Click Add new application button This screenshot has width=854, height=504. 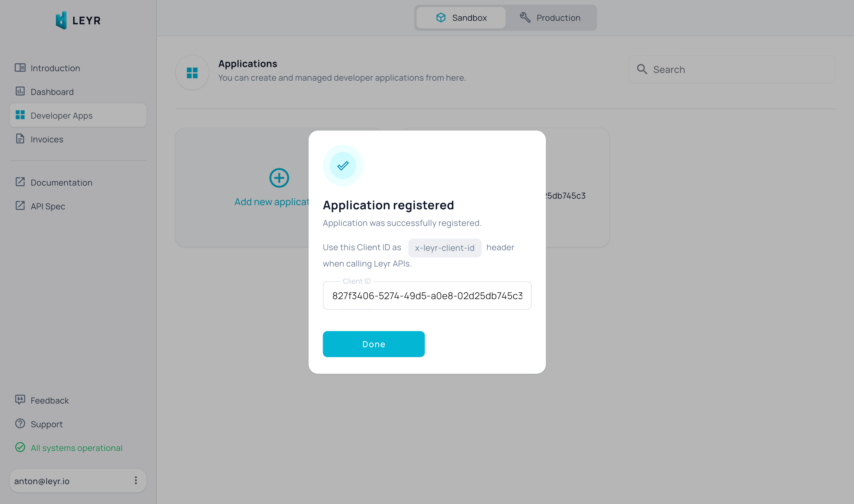(x=278, y=186)
